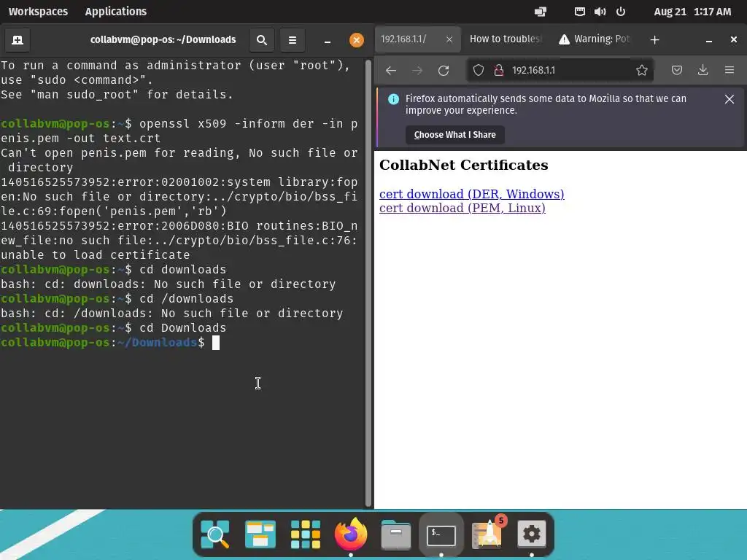Viewport: 747px width, 560px height.
Task: Open Firefox from the dock
Action: pos(351,534)
